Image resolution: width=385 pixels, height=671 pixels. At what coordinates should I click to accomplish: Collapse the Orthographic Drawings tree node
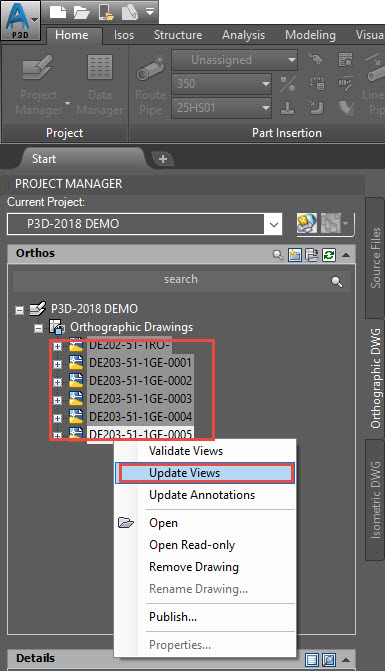click(38, 329)
